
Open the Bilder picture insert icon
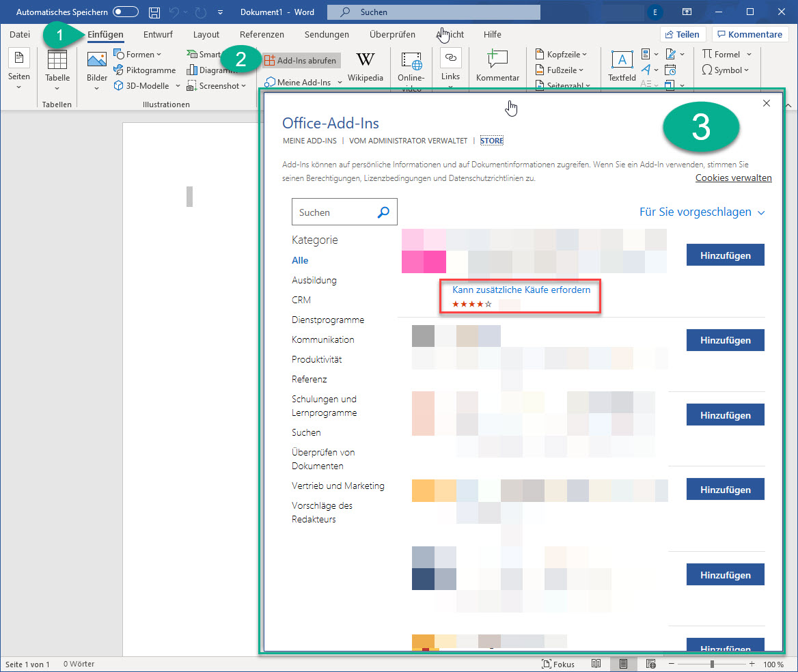(x=97, y=61)
